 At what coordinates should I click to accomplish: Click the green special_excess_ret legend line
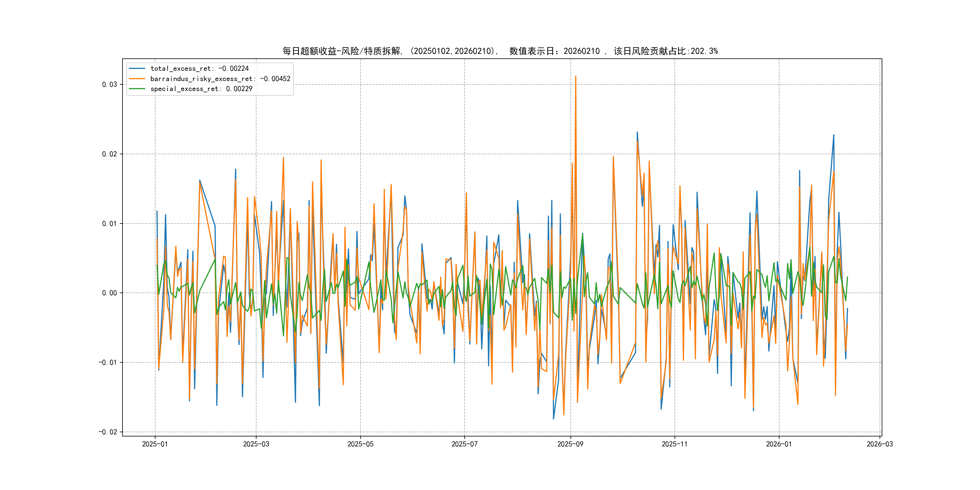[137, 89]
